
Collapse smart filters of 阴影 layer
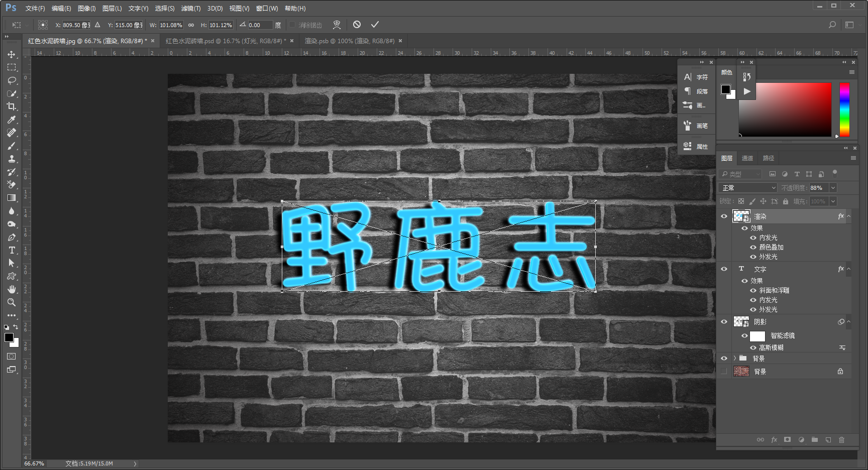tap(849, 322)
